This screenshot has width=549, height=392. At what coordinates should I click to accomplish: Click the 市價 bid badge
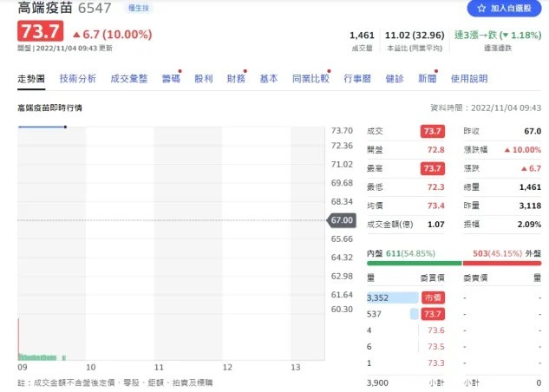433,297
